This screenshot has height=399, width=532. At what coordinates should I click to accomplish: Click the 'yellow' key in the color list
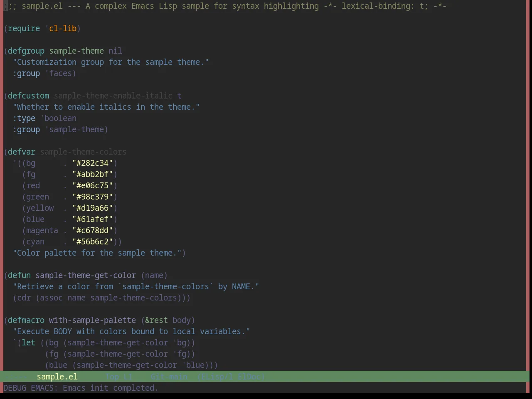[40, 208]
